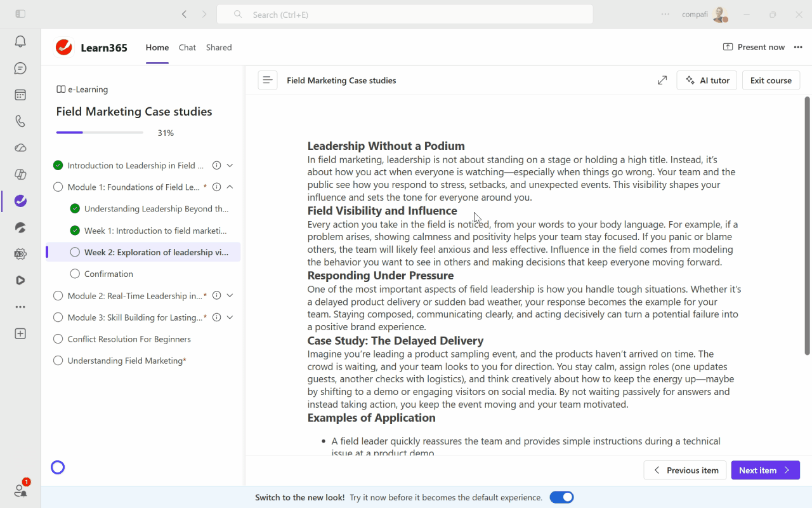
Task: Toggle the Switch to the new look switch
Action: click(x=561, y=497)
